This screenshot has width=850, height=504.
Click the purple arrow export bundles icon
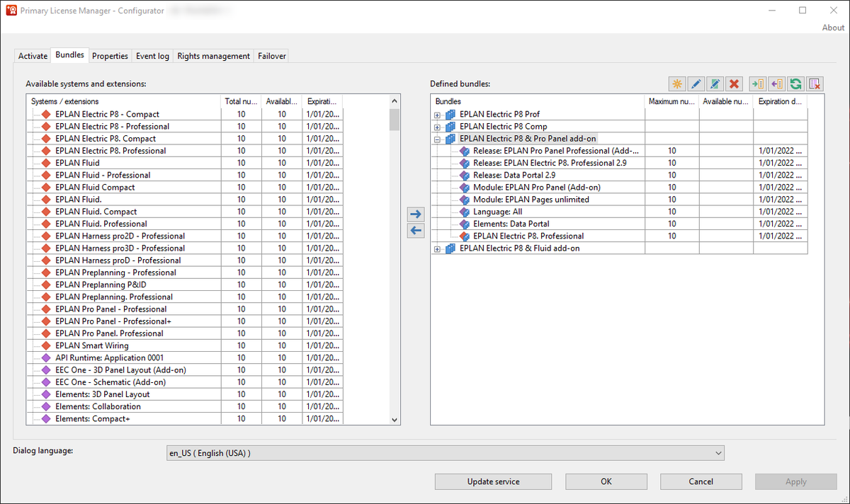(776, 84)
